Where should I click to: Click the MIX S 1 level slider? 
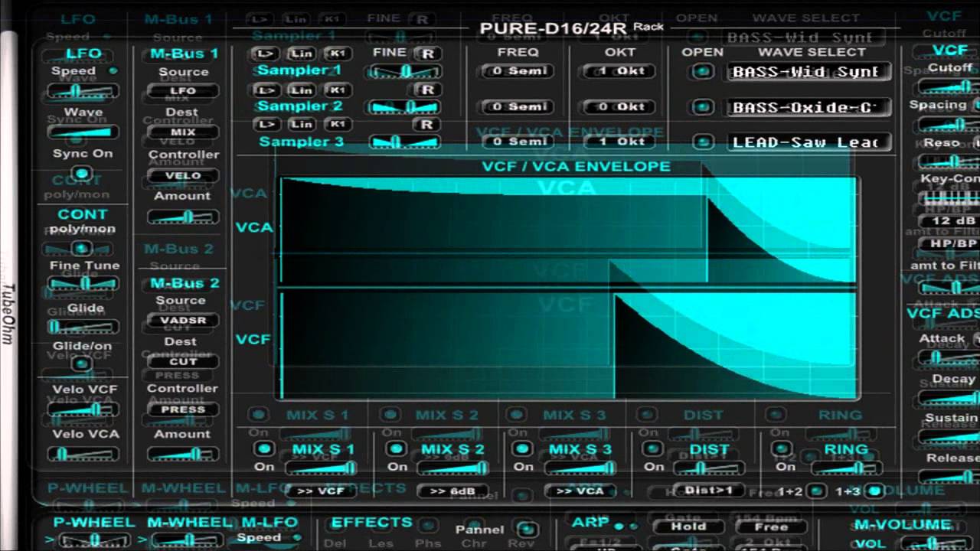coord(320,468)
